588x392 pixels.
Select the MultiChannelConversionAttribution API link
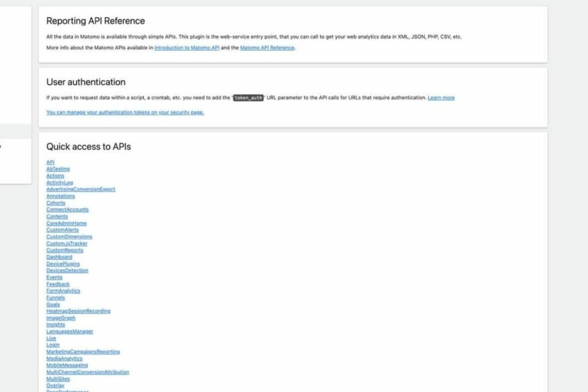pos(88,372)
